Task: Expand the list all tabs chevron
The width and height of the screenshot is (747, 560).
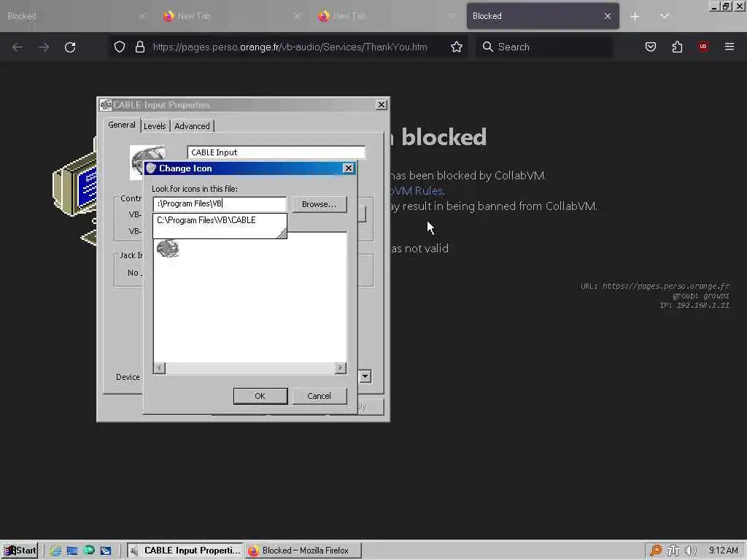Action: [664, 16]
